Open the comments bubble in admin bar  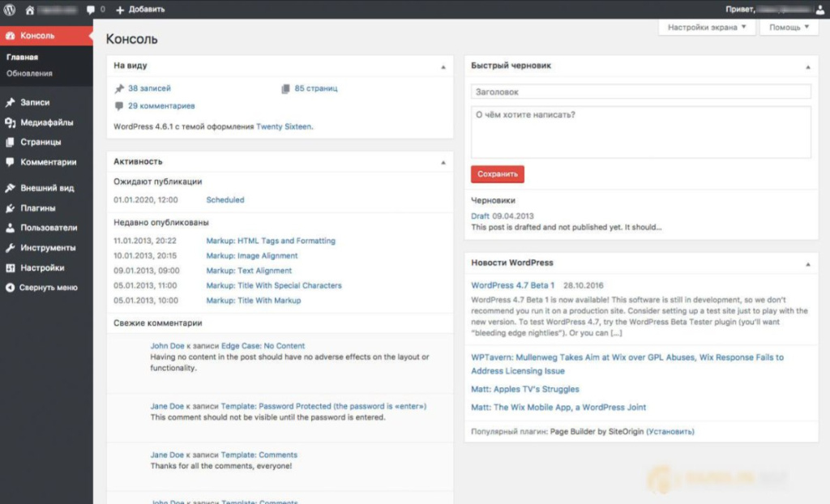[91, 10]
